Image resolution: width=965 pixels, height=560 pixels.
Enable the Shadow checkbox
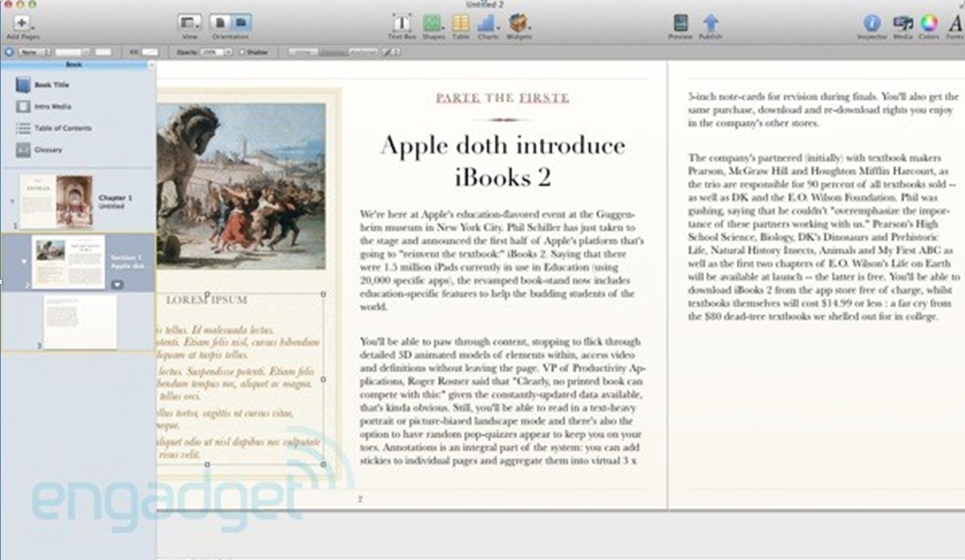[242, 52]
